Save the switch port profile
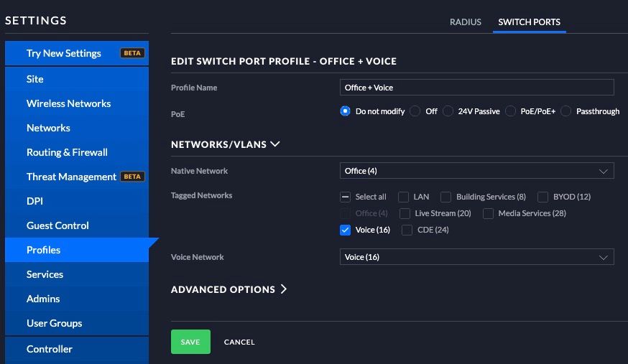This screenshot has height=364, width=628. (190, 342)
